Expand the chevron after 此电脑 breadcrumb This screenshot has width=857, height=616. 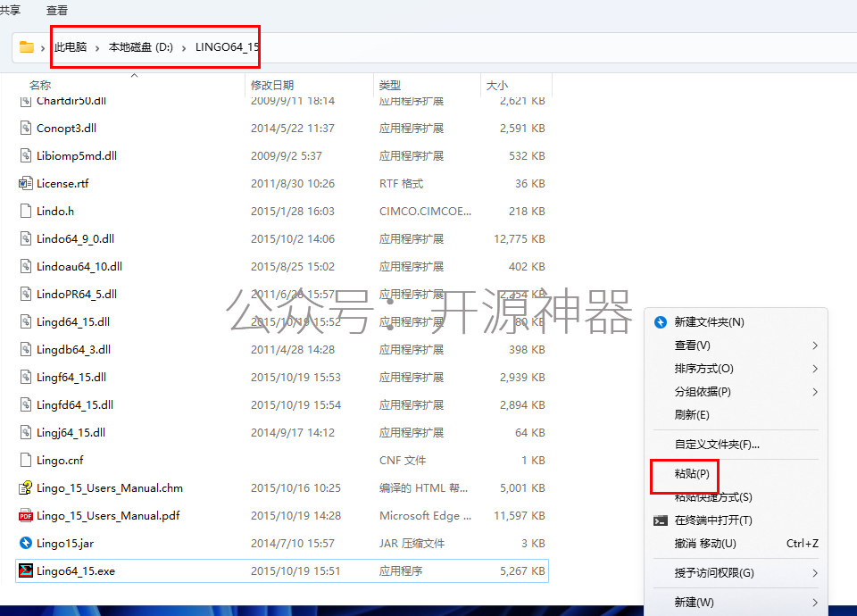click(x=97, y=48)
